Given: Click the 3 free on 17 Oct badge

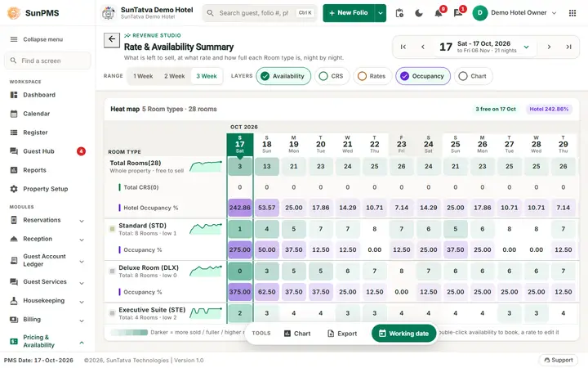Looking at the screenshot, I should coord(496,110).
